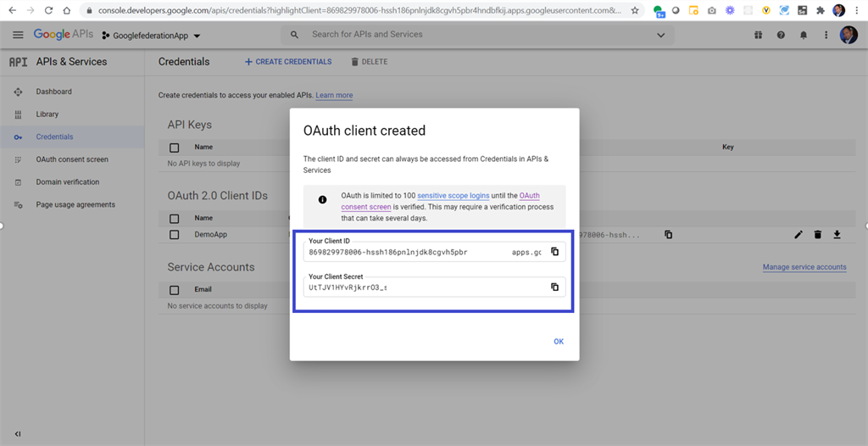Open the three-dot more options menu
The image size is (868, 446).
(x=826, y=35)
